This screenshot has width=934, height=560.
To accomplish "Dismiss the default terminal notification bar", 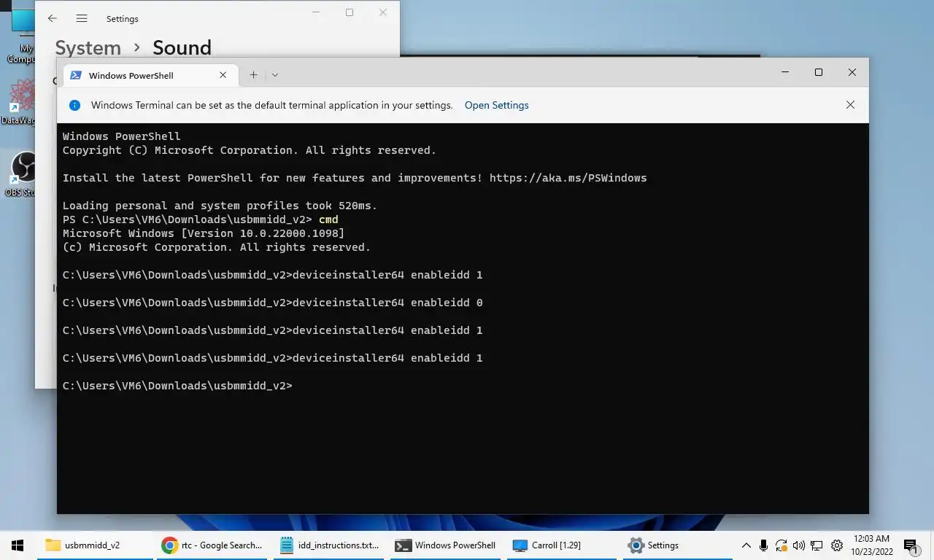I will pos(850,105).
